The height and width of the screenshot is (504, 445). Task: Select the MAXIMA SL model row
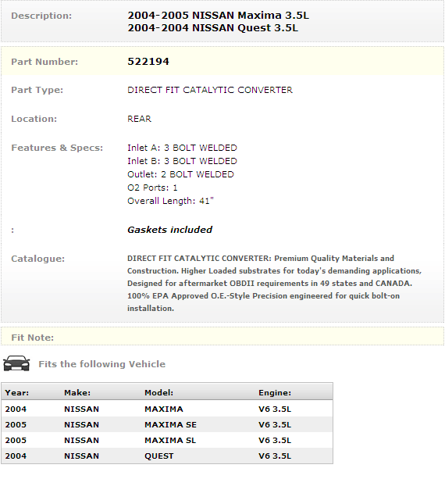[167, 440]
